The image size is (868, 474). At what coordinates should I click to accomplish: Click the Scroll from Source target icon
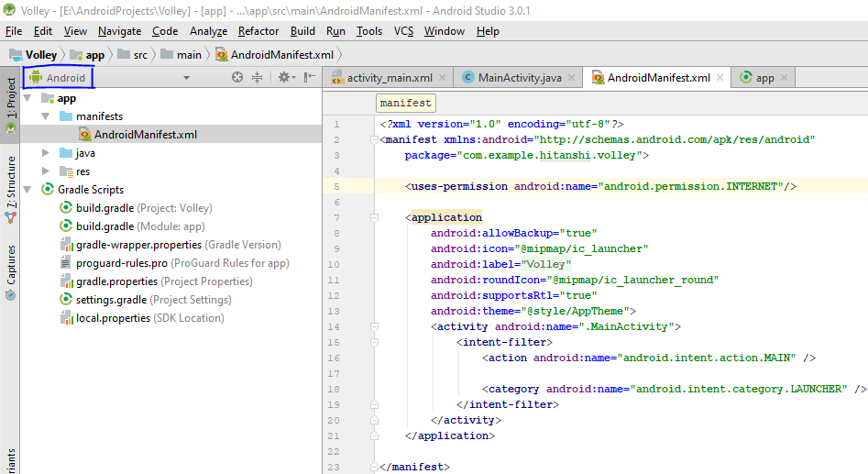237,78
